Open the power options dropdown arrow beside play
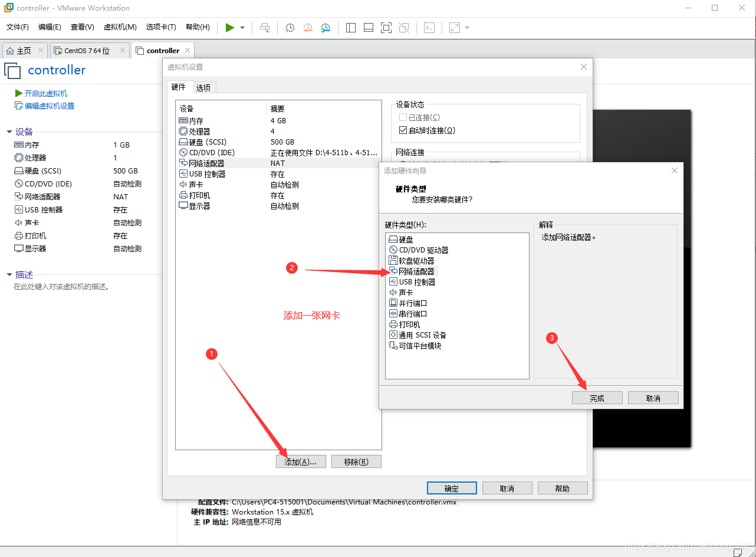Viewport: 756px width, 557px height. tap(242, 28)
